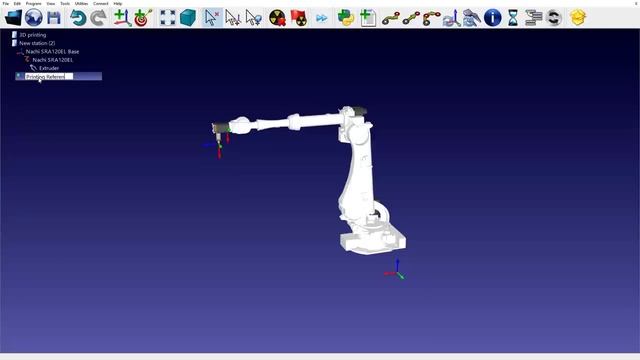Viewport: 640px width, 360px height.
Task: Open collision map red flag icon
Action: click(x=298, y=18)
